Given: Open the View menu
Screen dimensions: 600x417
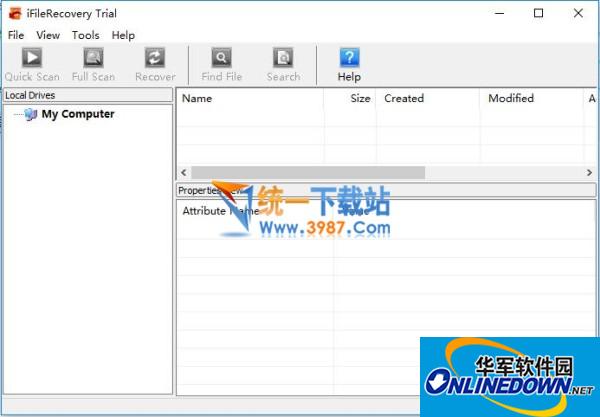Looking at the screenshot, I should pyautogui.click(x=48, y=35).
